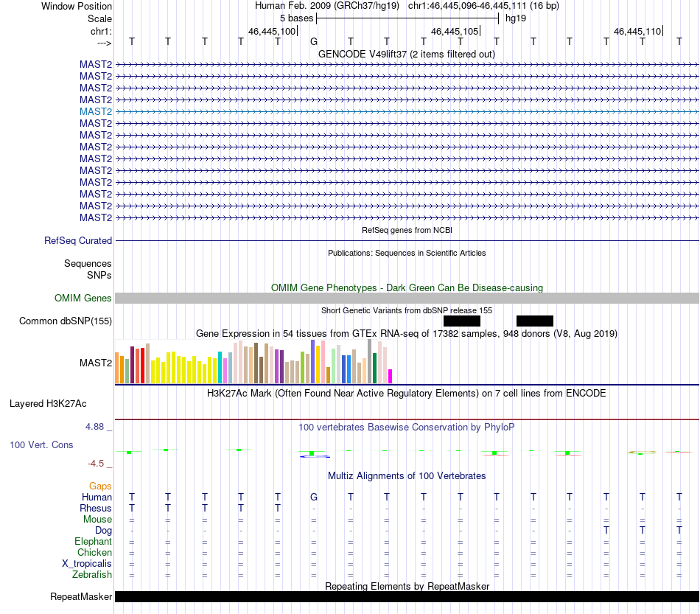The width and height of the screenshot is (700, 614).
Task: Click the 'Window Position' track label
Action: point(77,6)
